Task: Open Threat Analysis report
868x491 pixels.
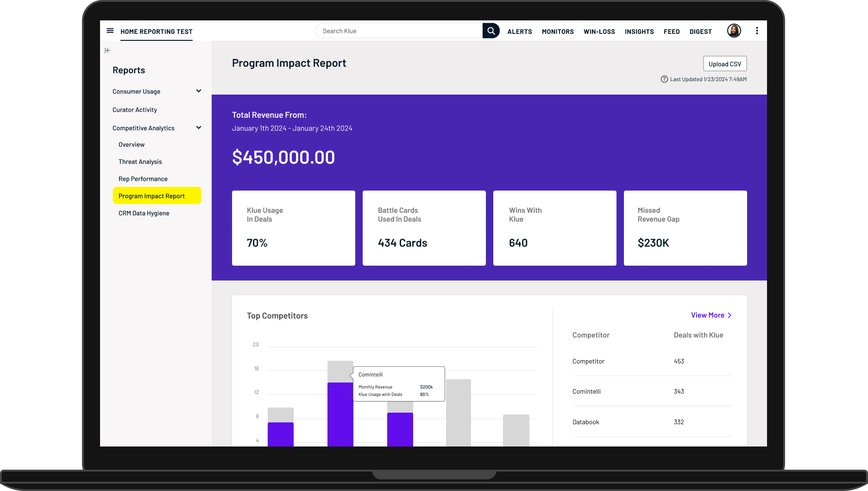Action: [140, 162]
